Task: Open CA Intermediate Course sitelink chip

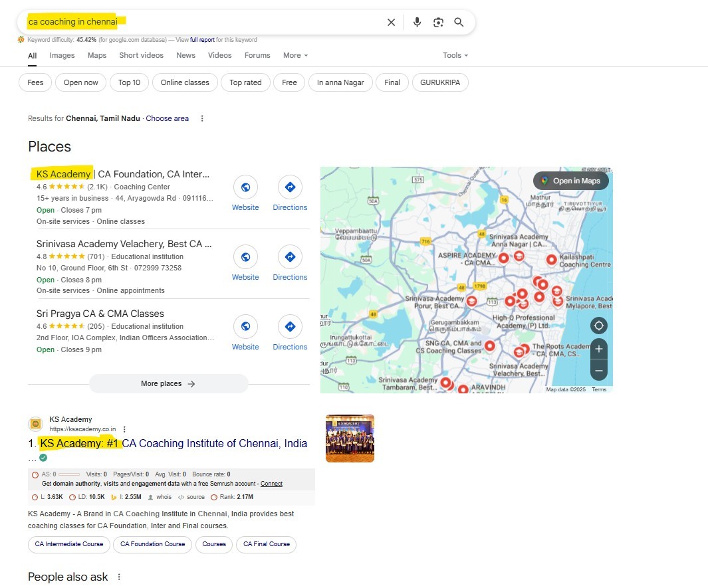Action: click(69, 544)
